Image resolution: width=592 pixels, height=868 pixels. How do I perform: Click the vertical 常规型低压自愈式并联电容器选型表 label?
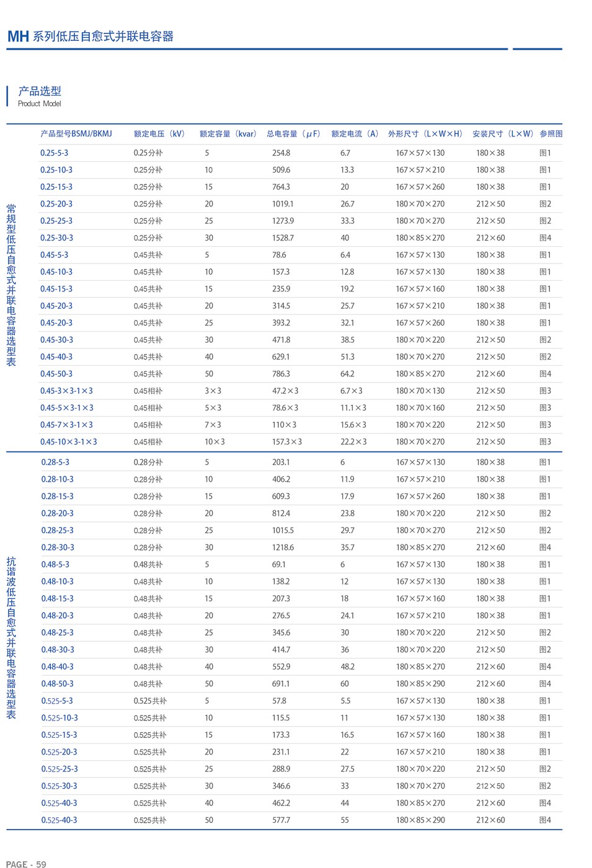11,285
